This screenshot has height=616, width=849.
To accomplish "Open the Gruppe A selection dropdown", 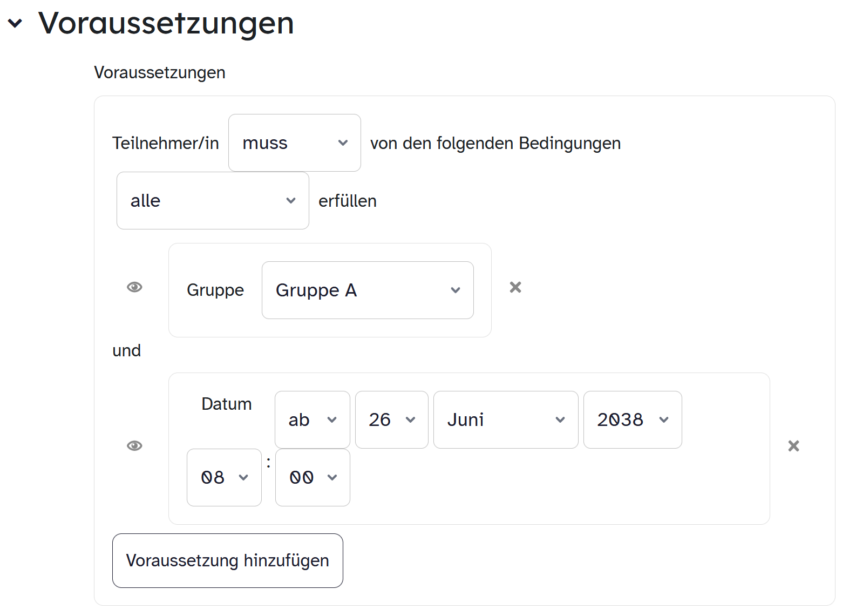I will pos(367,290).
